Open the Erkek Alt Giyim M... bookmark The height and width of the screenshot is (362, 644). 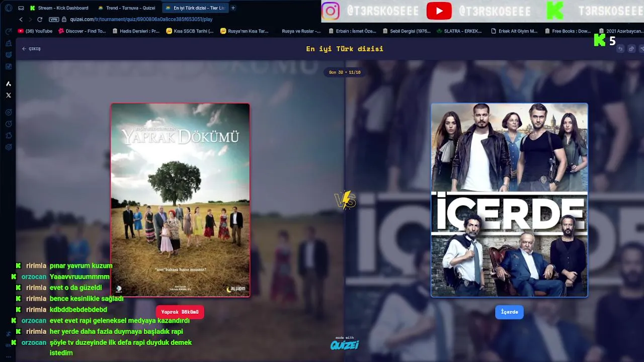(514, 31)
